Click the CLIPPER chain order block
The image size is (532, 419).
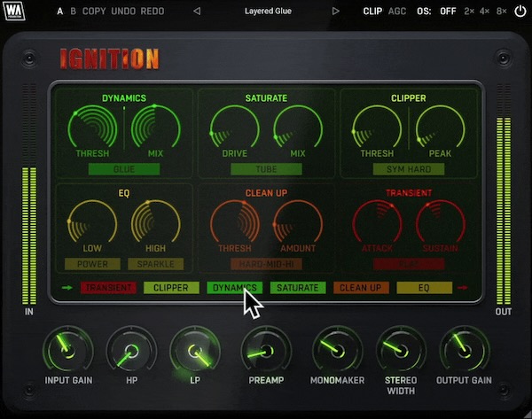171,288
